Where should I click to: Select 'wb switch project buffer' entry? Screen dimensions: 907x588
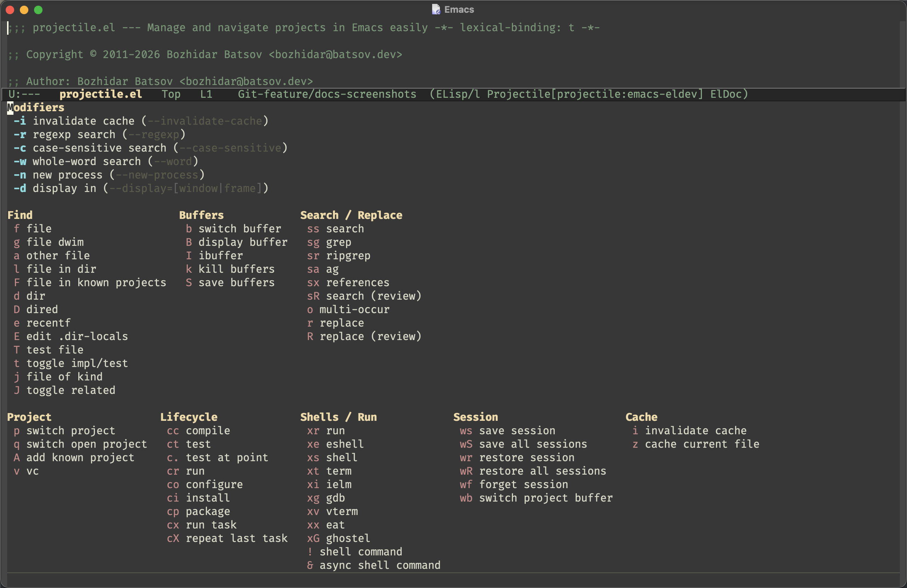coord(536,498)
